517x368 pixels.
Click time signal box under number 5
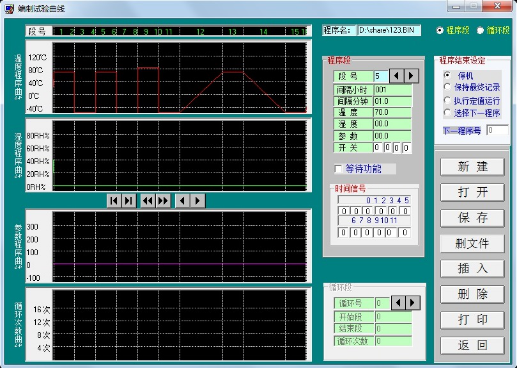point(405,211)
